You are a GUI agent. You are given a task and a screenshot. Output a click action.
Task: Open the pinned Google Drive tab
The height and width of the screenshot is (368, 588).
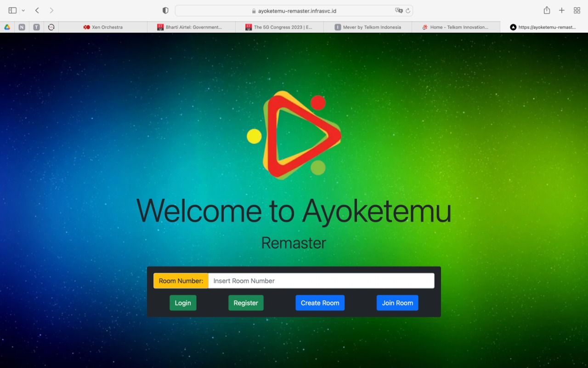7,27
